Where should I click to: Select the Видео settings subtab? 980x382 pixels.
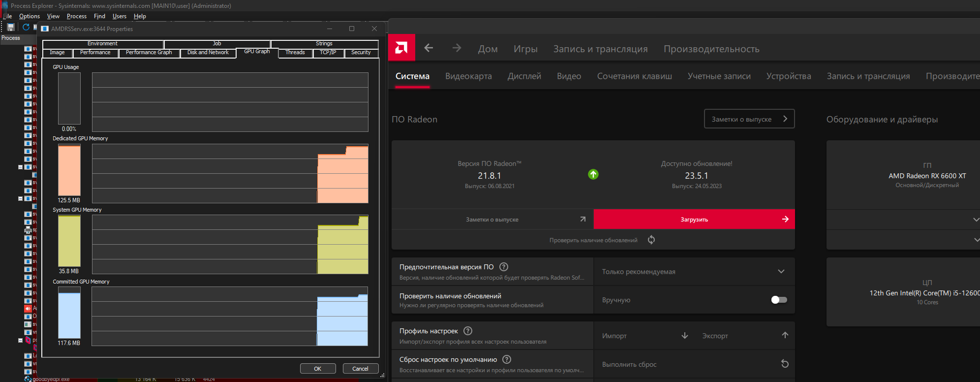pos(569,76)
